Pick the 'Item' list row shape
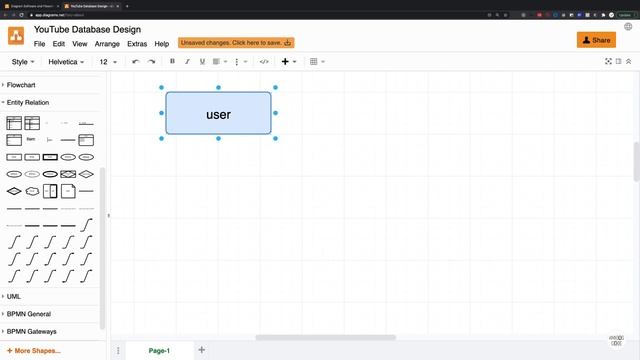The height and width of the screenshot is (360, 640). click(x=31, y=139)
